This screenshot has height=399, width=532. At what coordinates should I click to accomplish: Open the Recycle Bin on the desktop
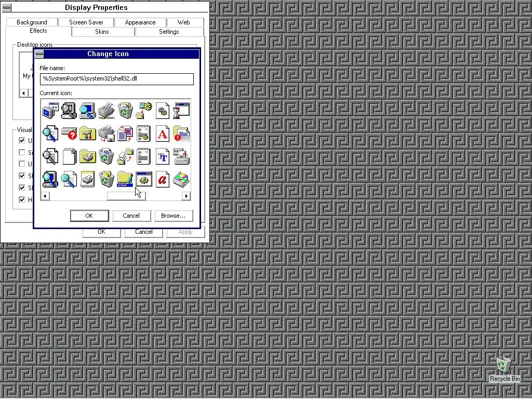504,369
